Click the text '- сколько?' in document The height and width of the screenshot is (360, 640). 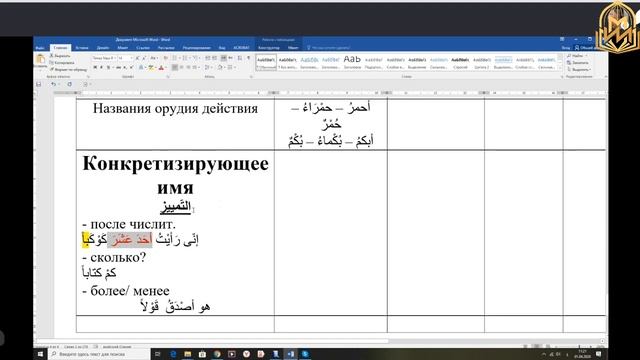(114, 258)
